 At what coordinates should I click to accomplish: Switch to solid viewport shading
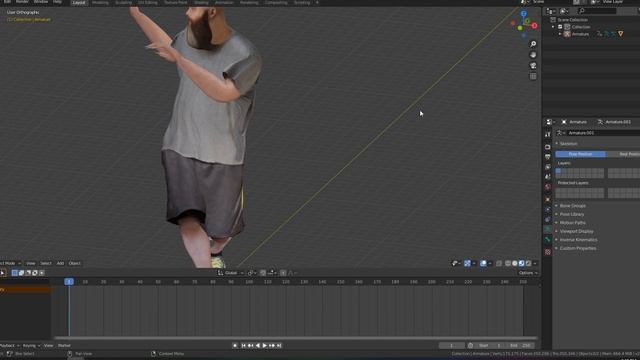click(515, 264)
